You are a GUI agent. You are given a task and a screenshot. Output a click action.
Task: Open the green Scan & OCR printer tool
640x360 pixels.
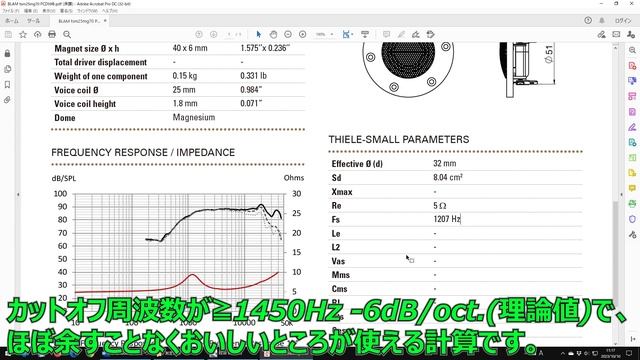[632, 204]
